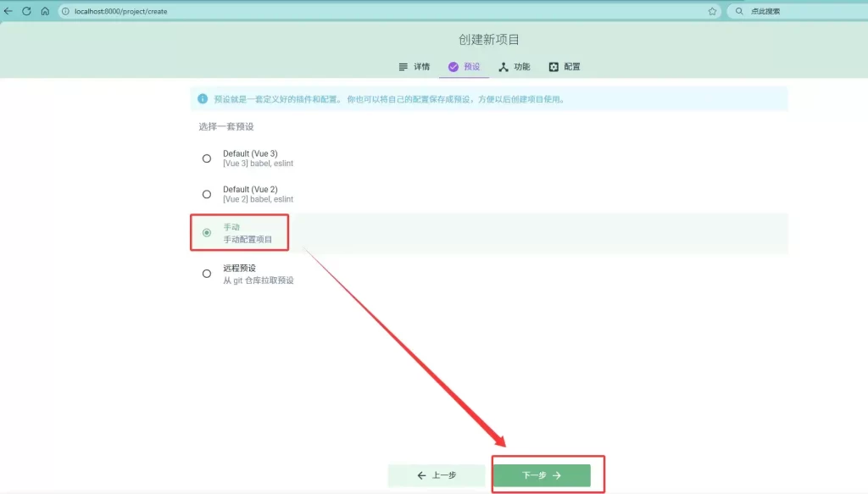Viewport: 868px width, 494px height.
Task: Click the 选择一套预设 heading text
Action: [x=226, y=126]
